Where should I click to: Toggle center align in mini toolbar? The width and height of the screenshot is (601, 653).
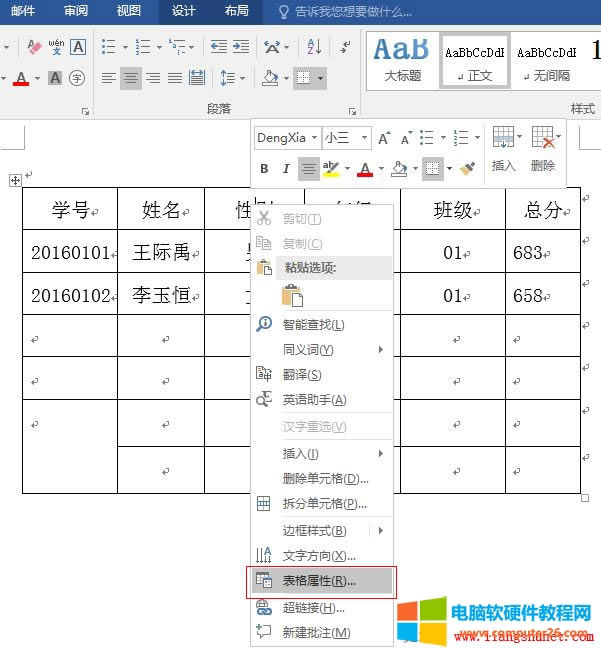click(x=309, y=169)
